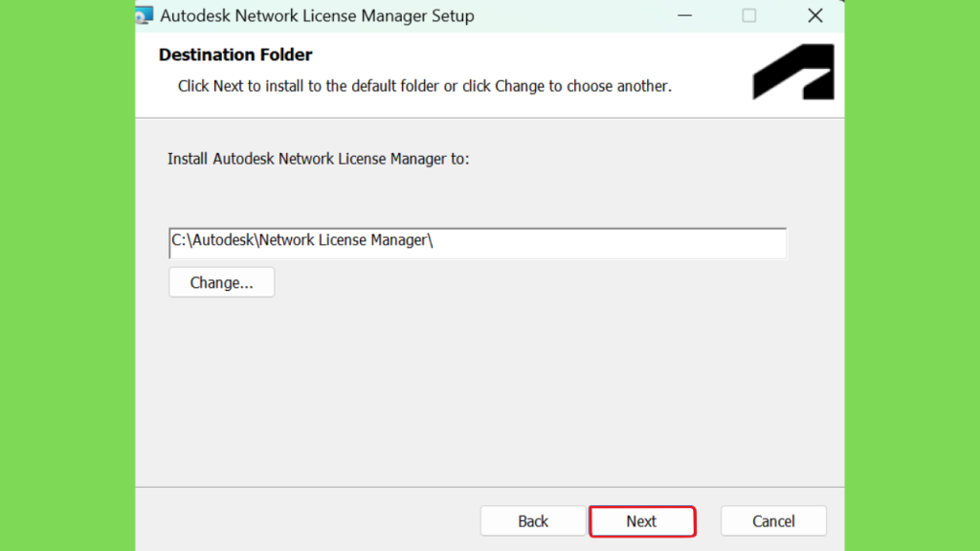Click the 'Click Next to install' instruction text
Viewport: 980px width, 551px height.
[x=424, y=86]
